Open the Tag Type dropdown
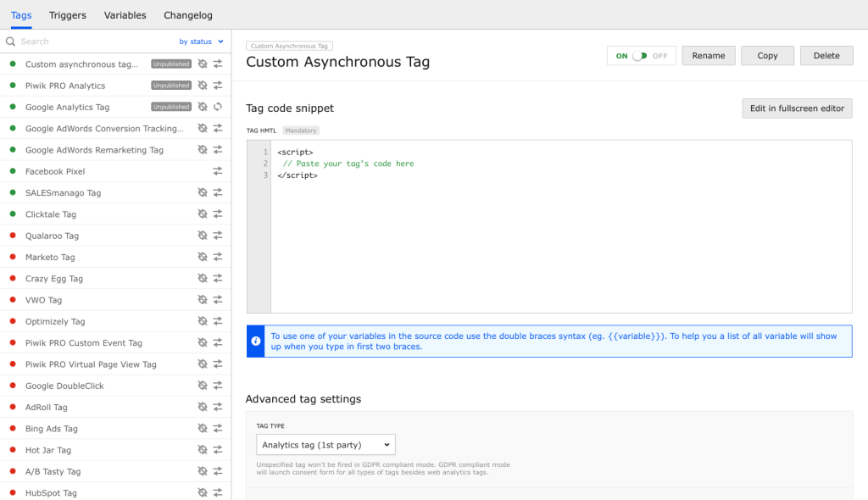Screen dimensions: 868x500 click(326, 445)
